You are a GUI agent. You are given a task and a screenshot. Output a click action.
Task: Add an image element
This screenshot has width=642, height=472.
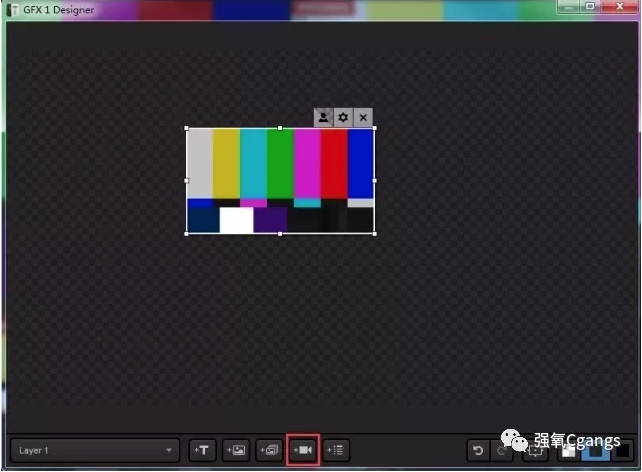[x=236, y=450]
